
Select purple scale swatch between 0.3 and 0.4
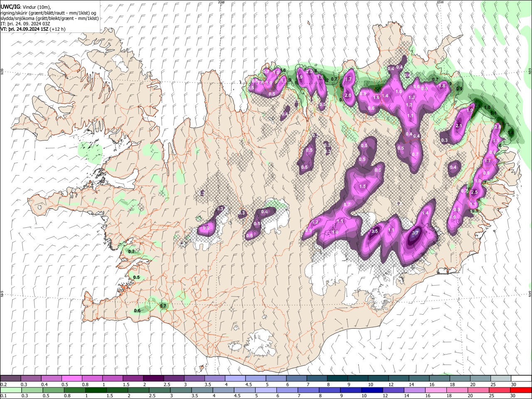click(x=31, y=378)
